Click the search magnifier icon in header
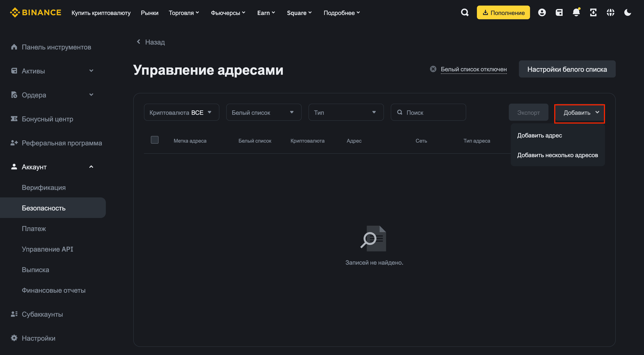Viewport: 644px width, 355px height. [464, 12]
